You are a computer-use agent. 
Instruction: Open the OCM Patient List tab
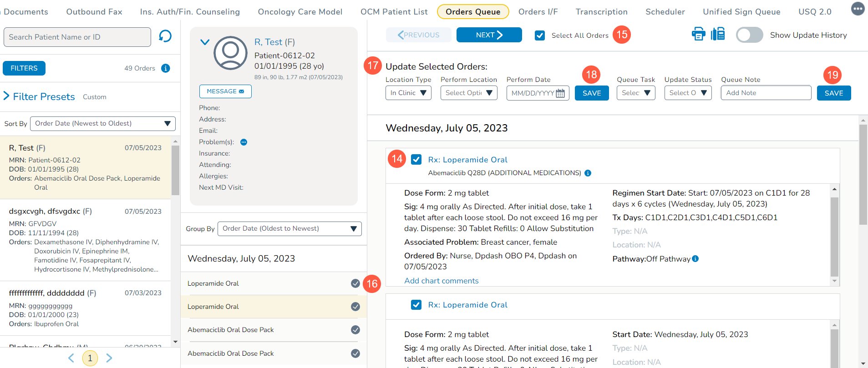click(394, 12)
